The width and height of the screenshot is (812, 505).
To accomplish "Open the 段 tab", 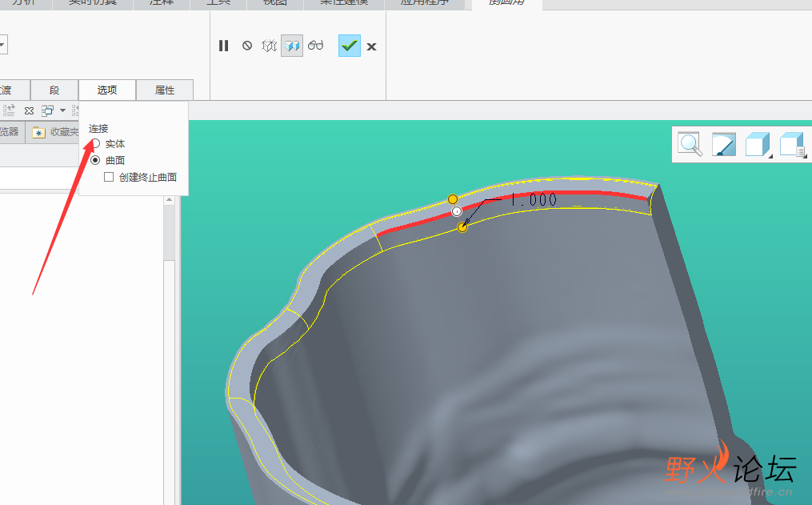I will (54, 90).
